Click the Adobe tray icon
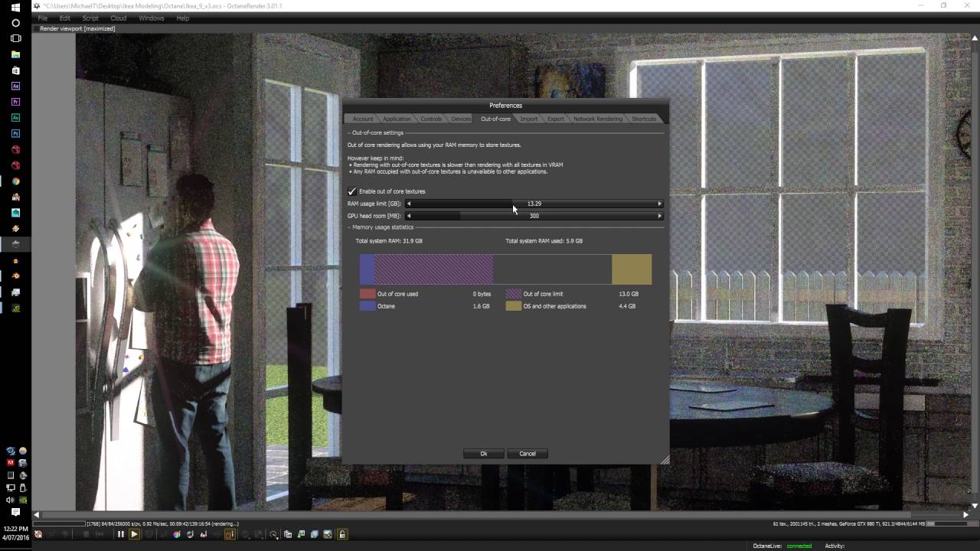 coord(11,463)
